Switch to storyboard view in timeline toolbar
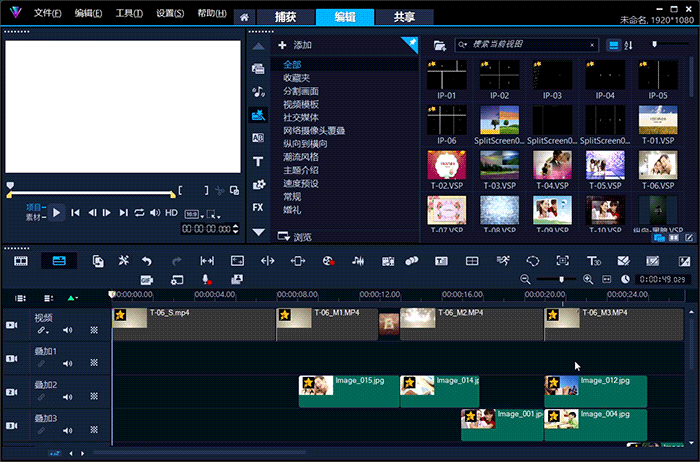The image size is (700, 462). point(21,260)
